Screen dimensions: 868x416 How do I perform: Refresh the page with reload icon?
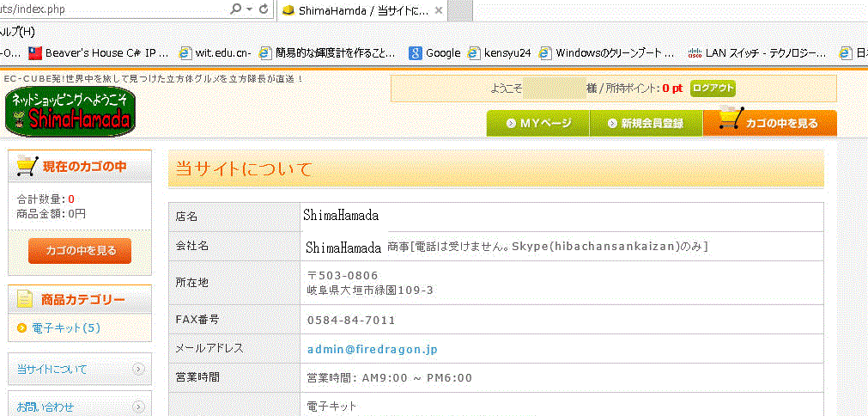click(x=264, y=9)
